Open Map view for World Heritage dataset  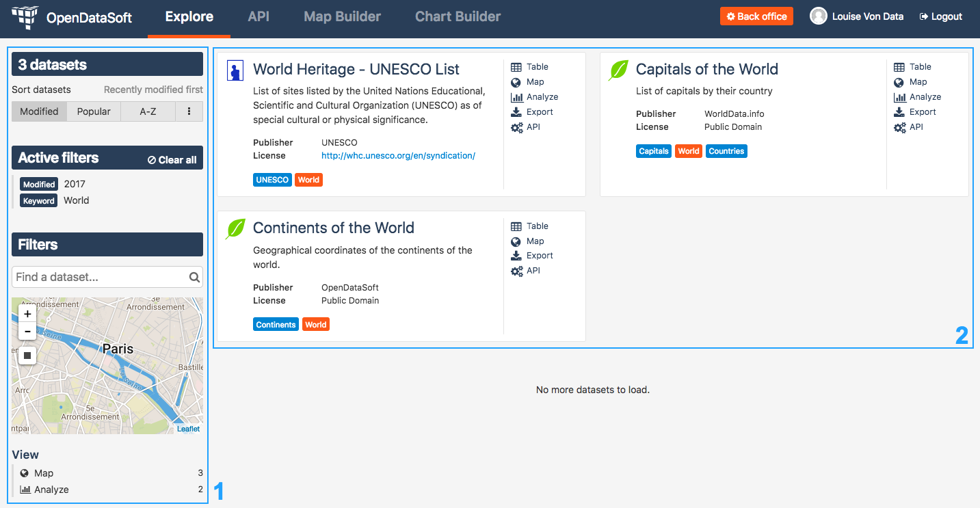pos(527,82)
